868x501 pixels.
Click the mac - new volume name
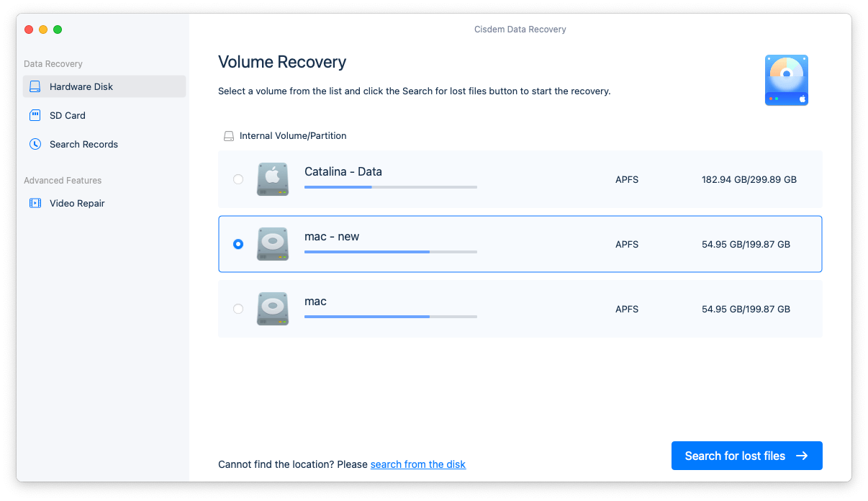click(332, 236)
